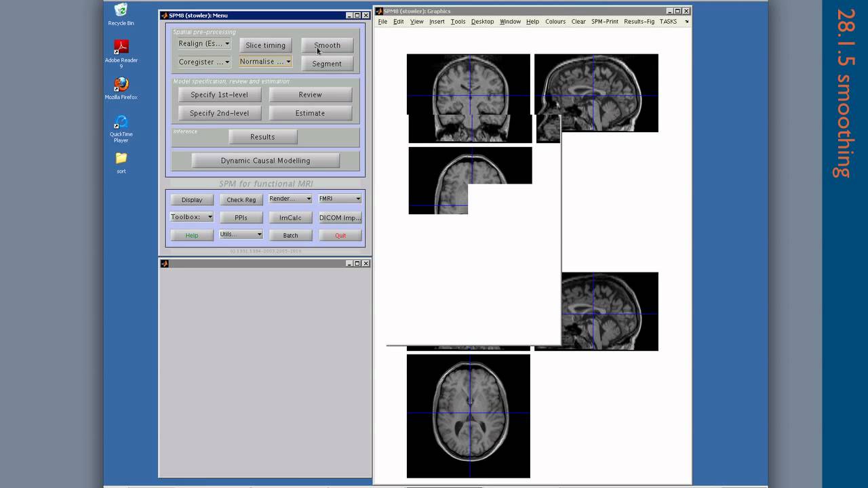Open Tools menu in Graphics window
The width and height of the screenshot is (868, 488).
(458, 22)
